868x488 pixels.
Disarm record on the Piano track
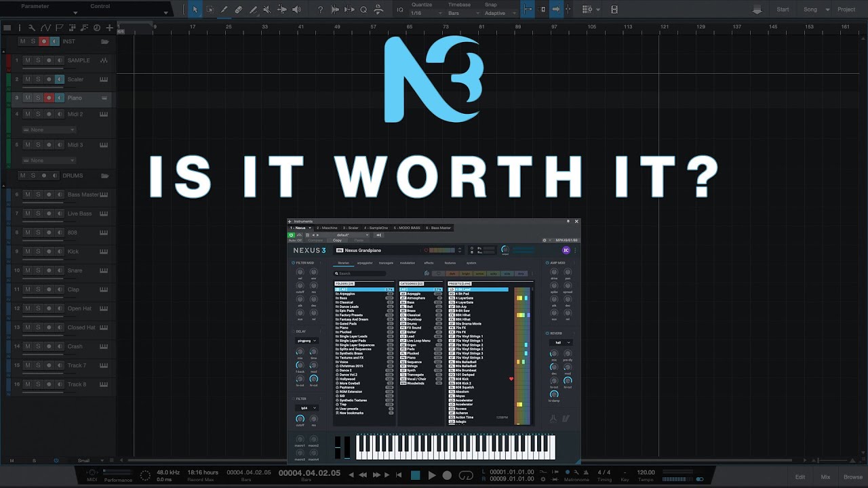[48, 98]
